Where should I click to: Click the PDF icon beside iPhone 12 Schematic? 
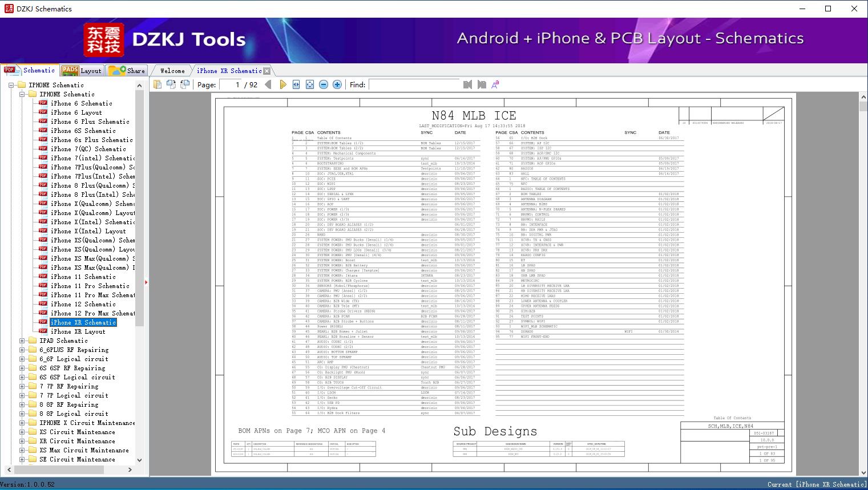[43, 304]
